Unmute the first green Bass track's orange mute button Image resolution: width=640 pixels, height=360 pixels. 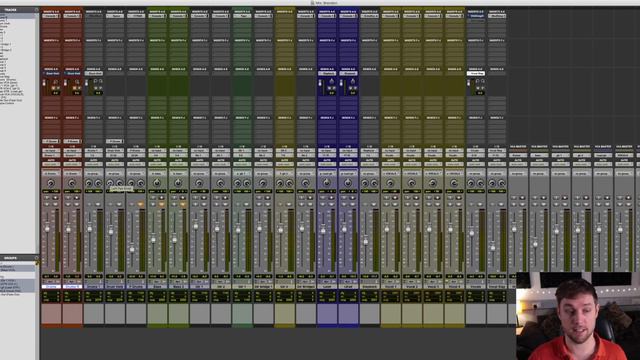(x=161, y=204)
